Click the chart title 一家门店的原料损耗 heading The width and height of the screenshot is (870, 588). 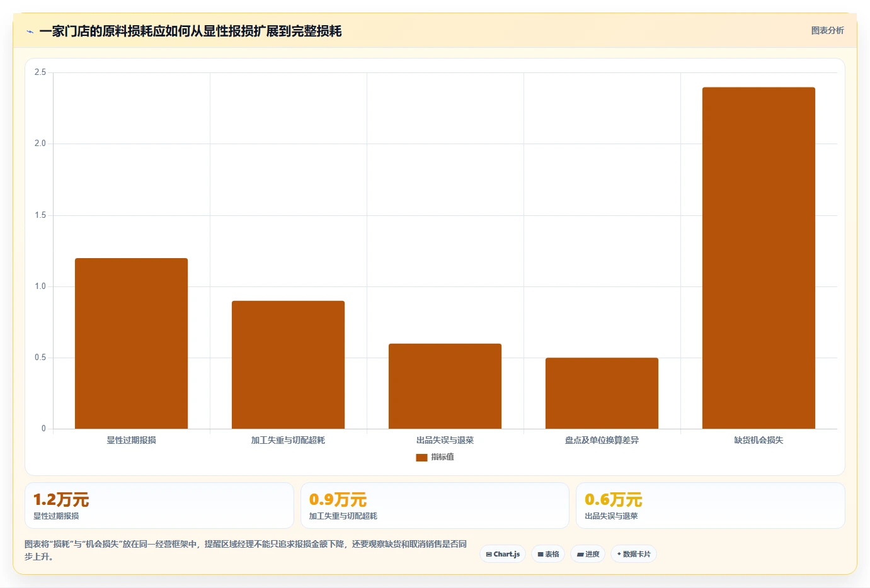[x=190, y=31]
